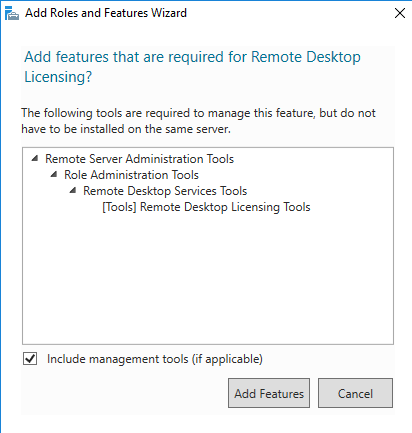
Task: Select Remote Desktop Services Tools item
Action: click(165, 191)
